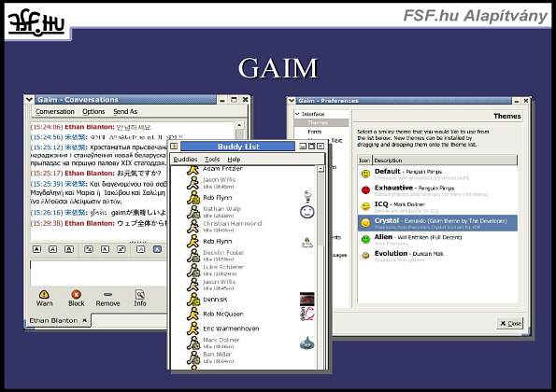This screenshot has height=392, width=556.
Task: Select buddy Adam Fritzler
Action: [x=222, y=169]
